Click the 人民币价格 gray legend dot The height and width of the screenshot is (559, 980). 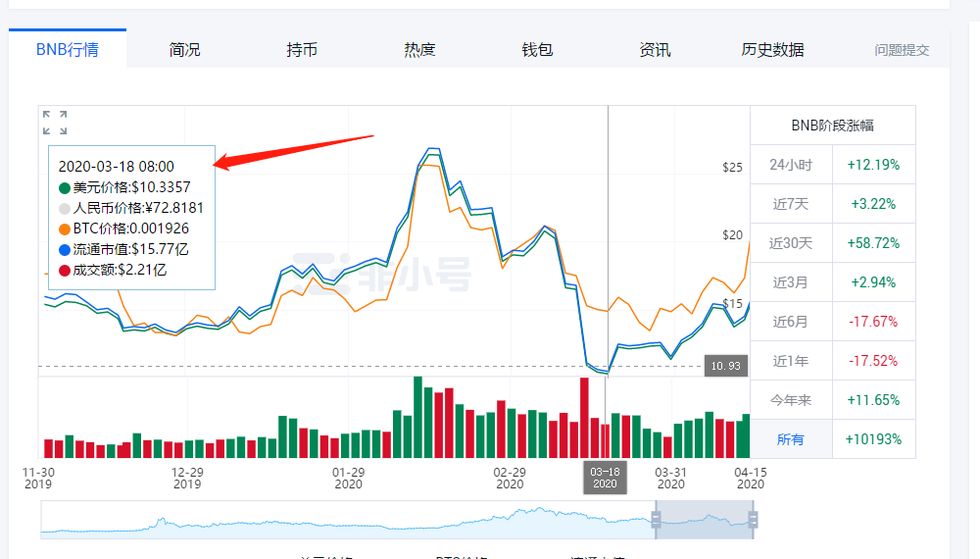tap(65, 209)
